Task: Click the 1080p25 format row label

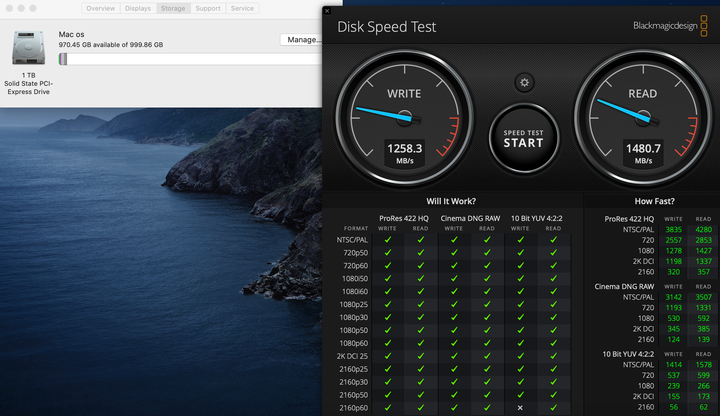Action: 354,304
